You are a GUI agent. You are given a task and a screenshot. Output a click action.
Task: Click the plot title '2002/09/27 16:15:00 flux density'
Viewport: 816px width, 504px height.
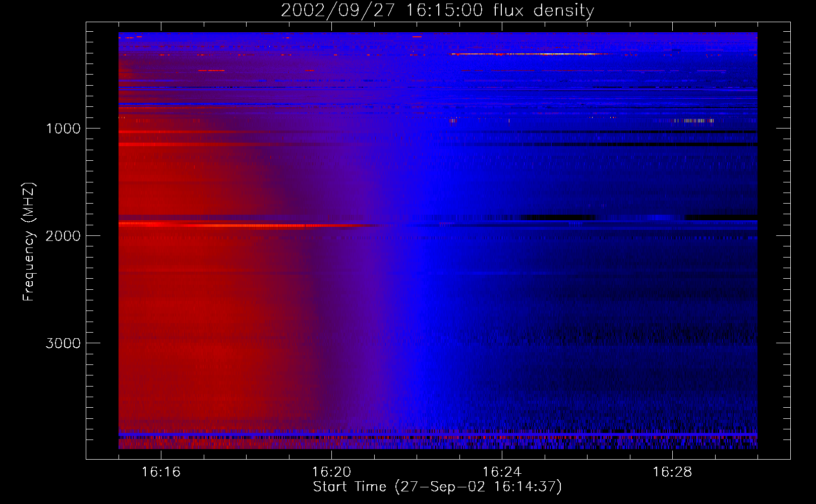[x=438, y=11]
